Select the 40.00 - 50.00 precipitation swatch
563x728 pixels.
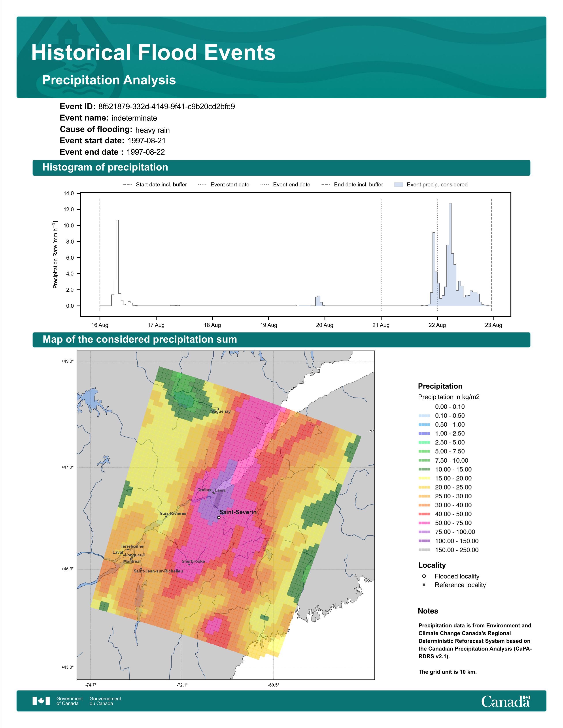tap(424, 514)
